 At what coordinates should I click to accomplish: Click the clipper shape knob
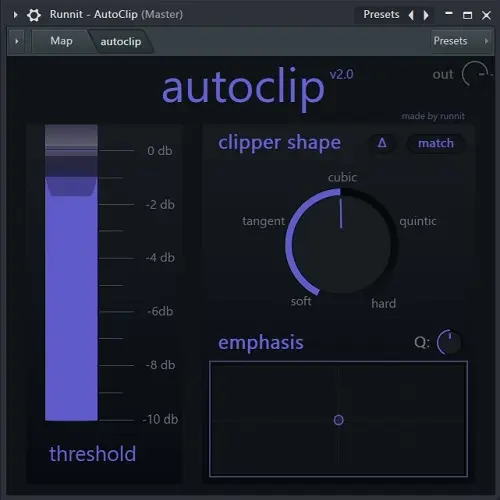coord(341,243)
